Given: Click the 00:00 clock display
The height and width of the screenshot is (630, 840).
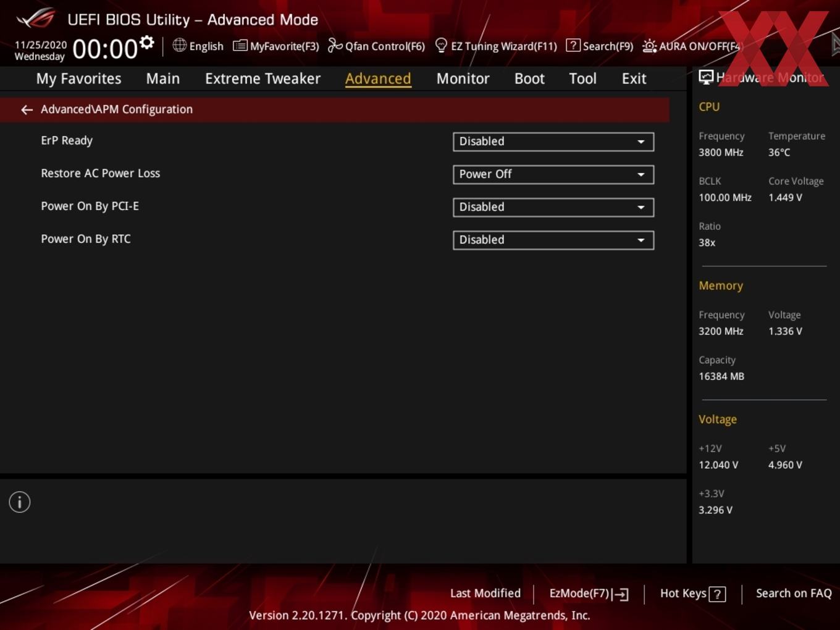Looking at the screenshot, I should click(105, 49).
